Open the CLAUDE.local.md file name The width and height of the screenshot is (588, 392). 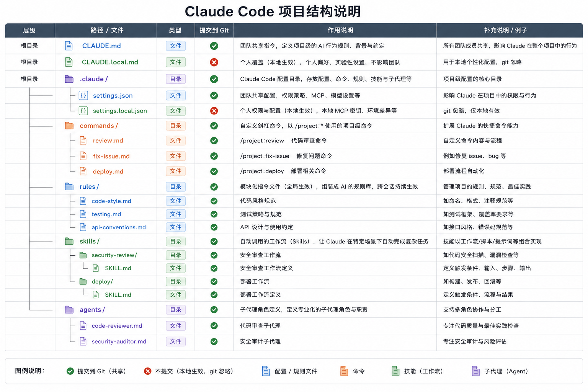pyautogui.click(x=110, y=62)
